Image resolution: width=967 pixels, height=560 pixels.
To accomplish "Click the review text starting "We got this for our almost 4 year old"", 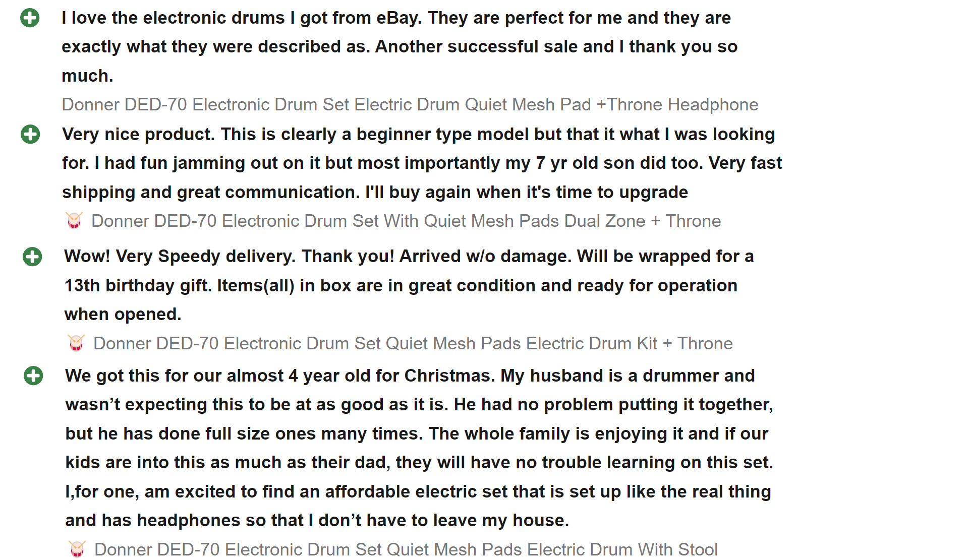I will (x=419, y=448).
